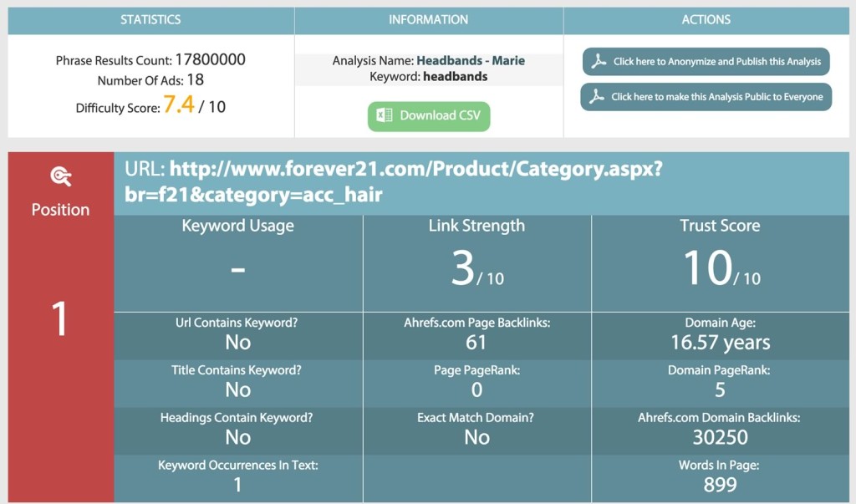Select the ACTIONS header tab
Image resolution: width=856 pixels, height=504 pixels.
click(x=706, y=19)
